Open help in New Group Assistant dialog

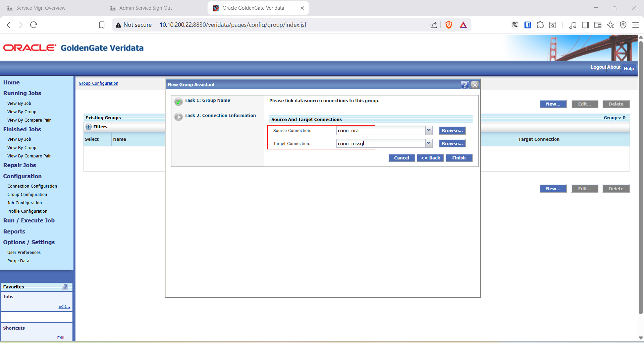tap(465, 85)
